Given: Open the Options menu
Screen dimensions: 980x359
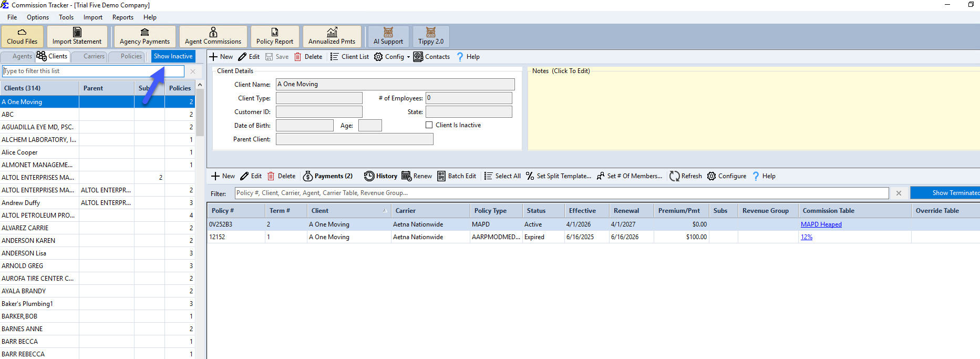Looking at the screenshot, I should (38, 17).
